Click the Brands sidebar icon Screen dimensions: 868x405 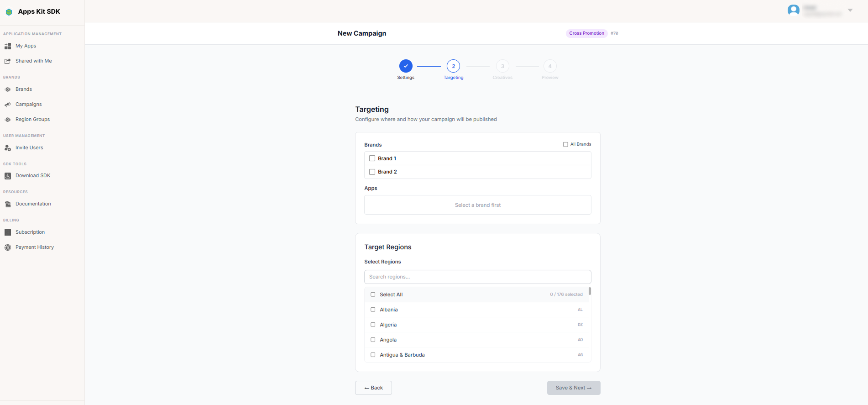click(8, 89)
